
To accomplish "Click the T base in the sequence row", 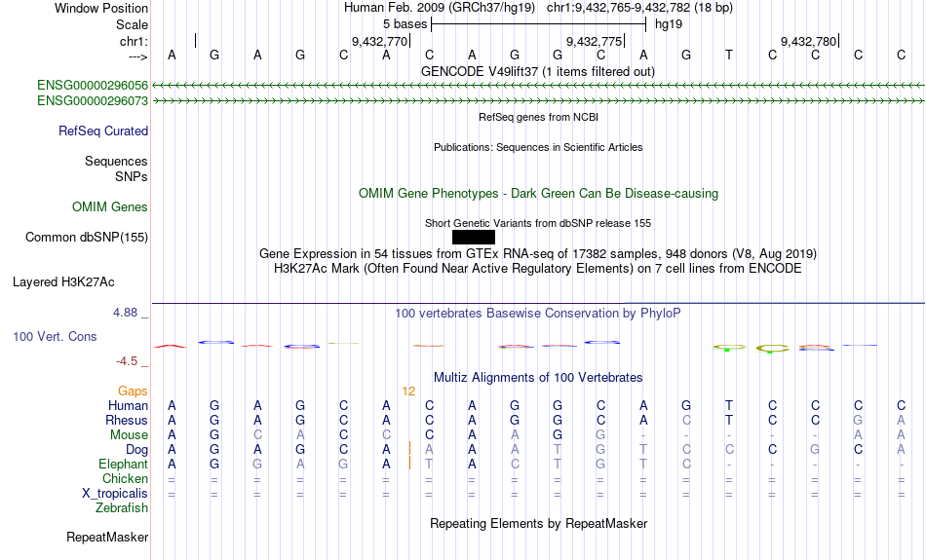I will coord(729,55).
